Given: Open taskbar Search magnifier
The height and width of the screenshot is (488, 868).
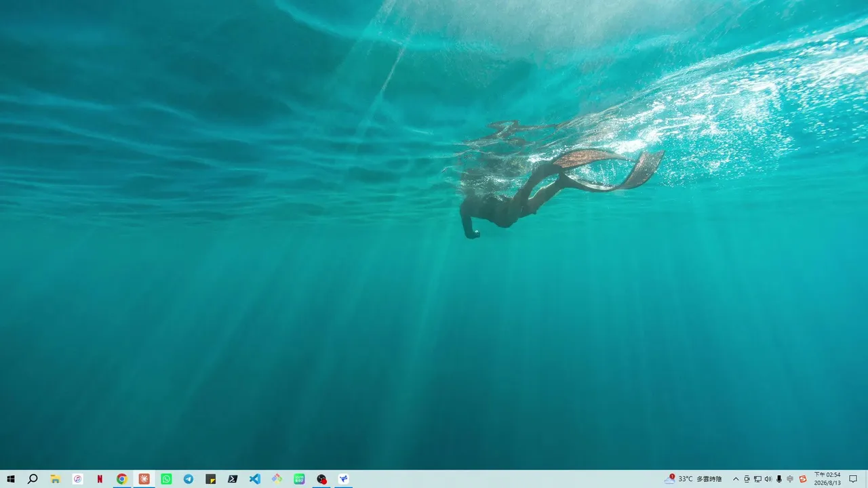Looking at the screenshot, I should [33, 479].
